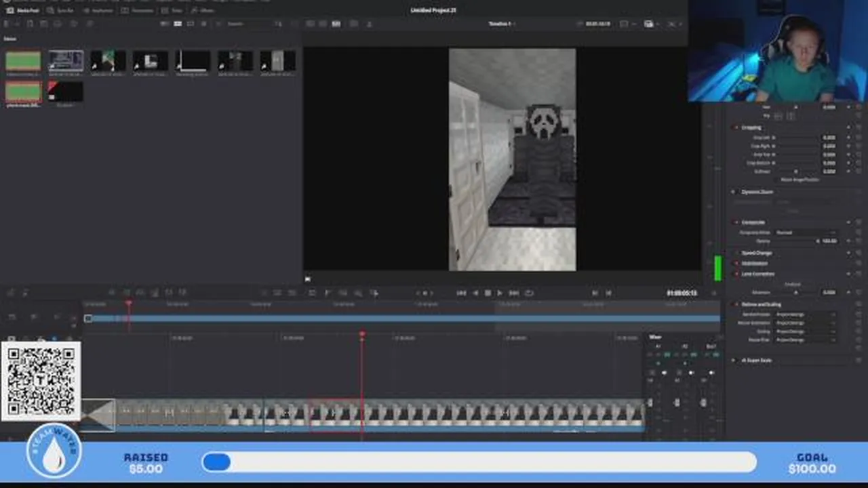Toggle the Composite section on/off
This screenshot has height=488, width=868.
click(736, 222)
